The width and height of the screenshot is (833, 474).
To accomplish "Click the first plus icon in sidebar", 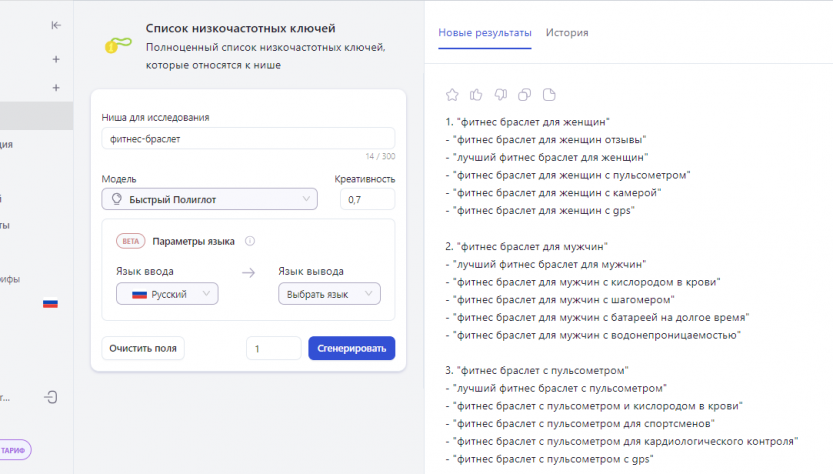I will (x=56, y=60).
